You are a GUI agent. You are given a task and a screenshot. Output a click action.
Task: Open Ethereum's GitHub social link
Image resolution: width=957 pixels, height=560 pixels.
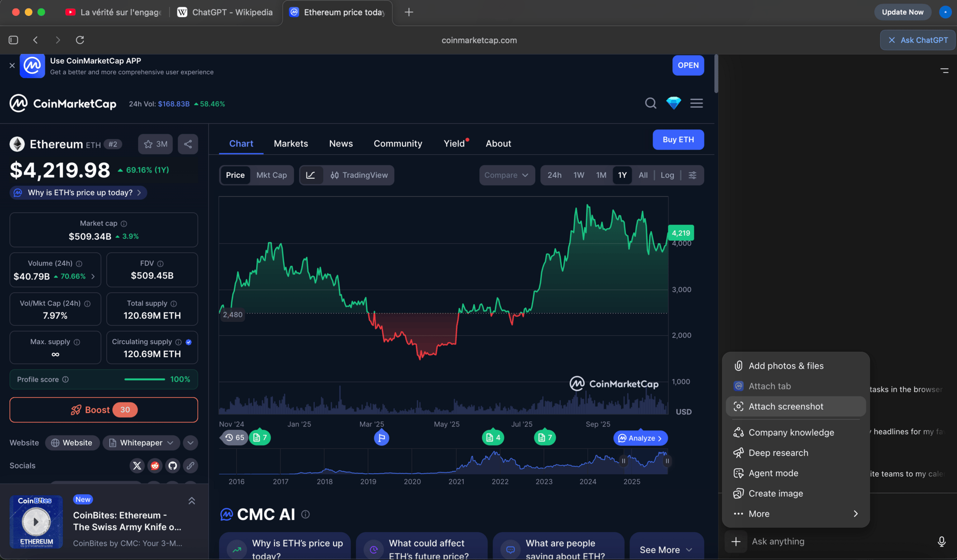[x=172, y=465]
